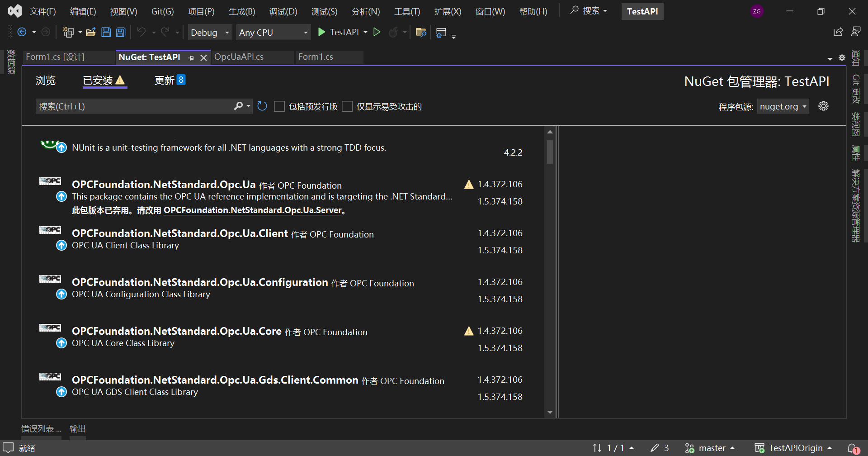Click the Save icon in toolbar

[106, 32]
